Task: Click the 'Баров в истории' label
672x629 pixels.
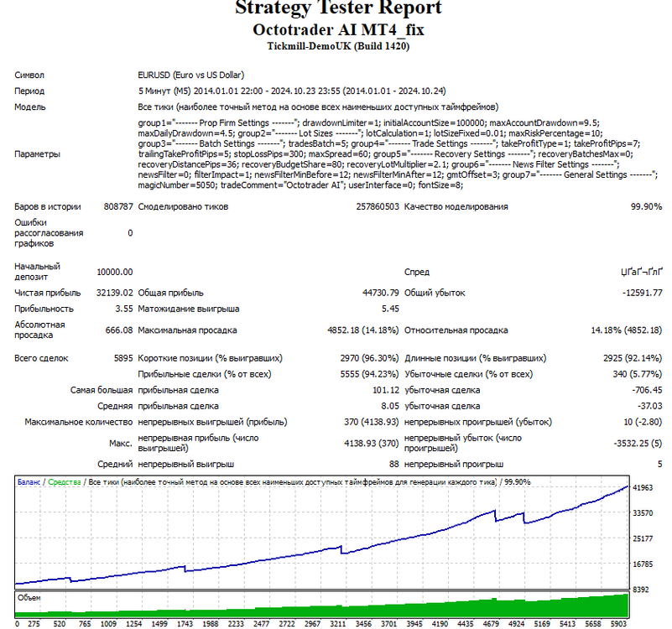Action: (x=48, y=206)
